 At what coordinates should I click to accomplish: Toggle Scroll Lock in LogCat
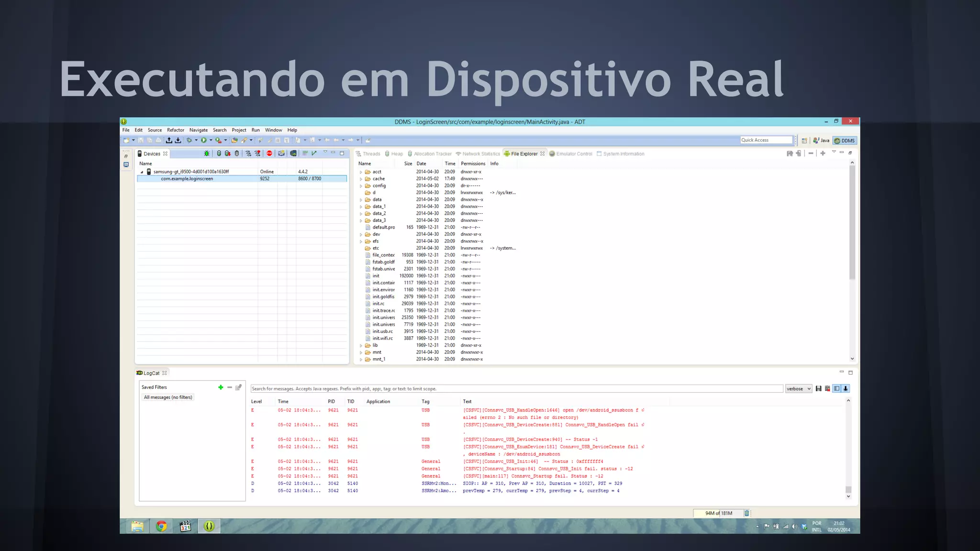pyautogui.click(x=846, y=389)
